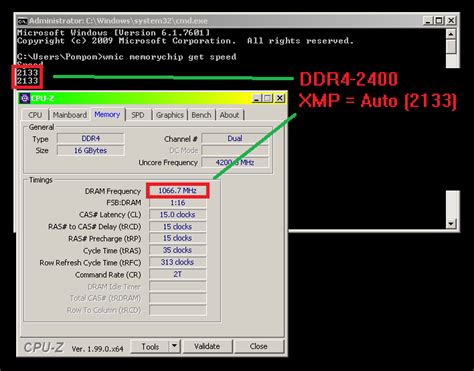The width and height of the screenshot is (474, 371).
Task: Open the CPU tab in CPU-Z
Action: click(x=35, y=115)
